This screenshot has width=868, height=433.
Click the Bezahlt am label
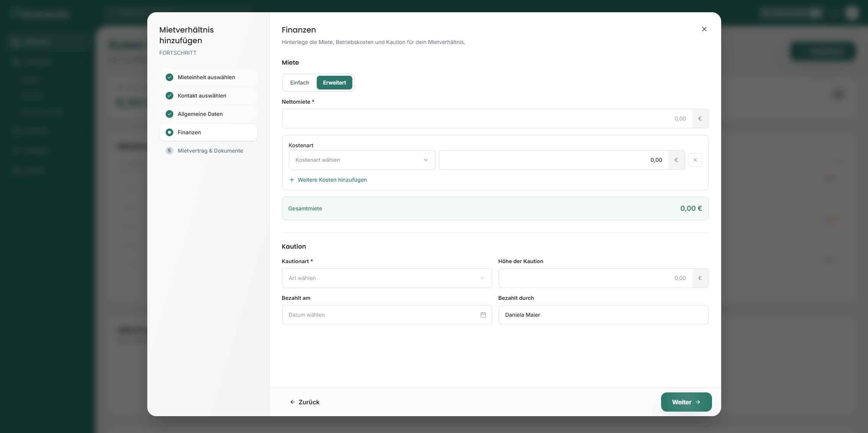click(x=296, y=298)
